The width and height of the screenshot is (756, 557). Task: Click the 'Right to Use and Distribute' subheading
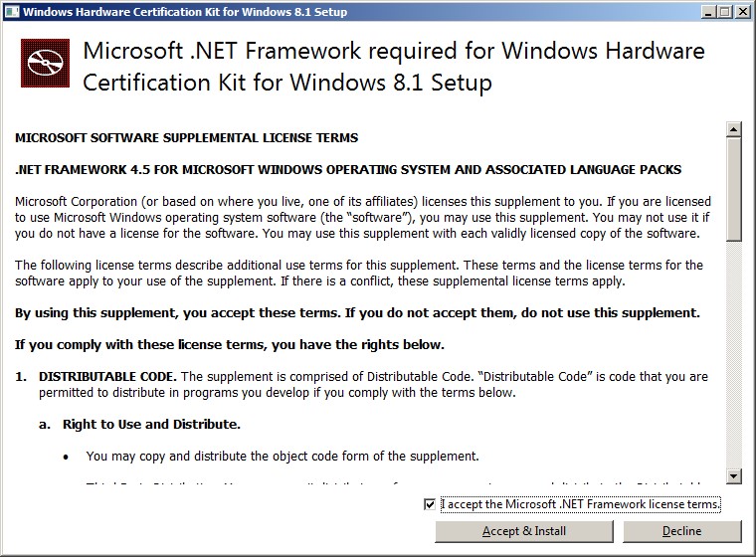tap(151, 425)
